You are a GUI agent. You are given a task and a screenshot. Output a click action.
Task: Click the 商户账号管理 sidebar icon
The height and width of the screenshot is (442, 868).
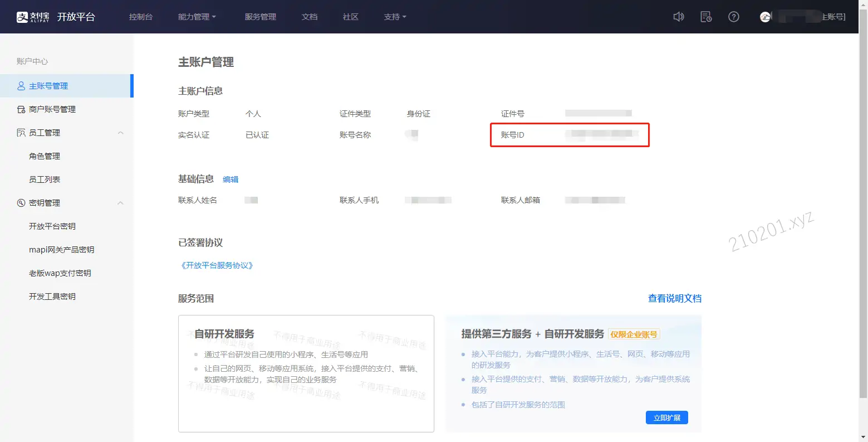coord(21,109)
